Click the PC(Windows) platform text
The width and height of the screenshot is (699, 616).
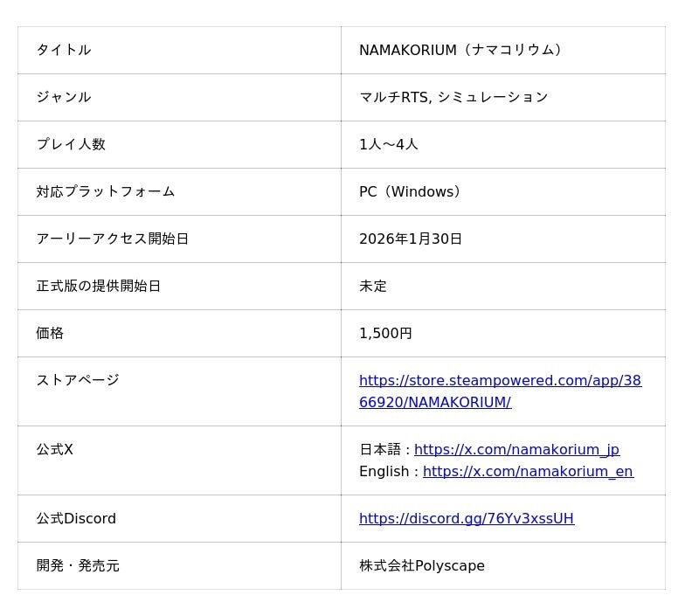point(410,192)
